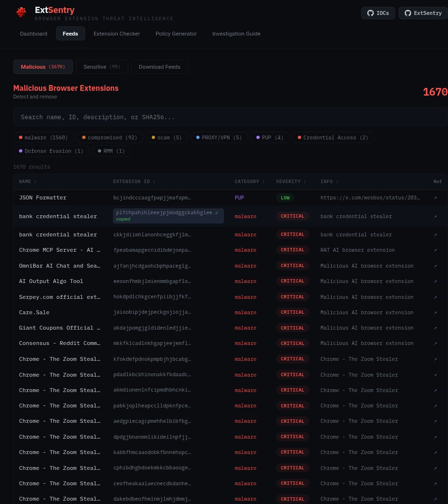
Task: Open reference arrow for pdadlkbckhinonakkfkdaadc row
Action: 436,375
